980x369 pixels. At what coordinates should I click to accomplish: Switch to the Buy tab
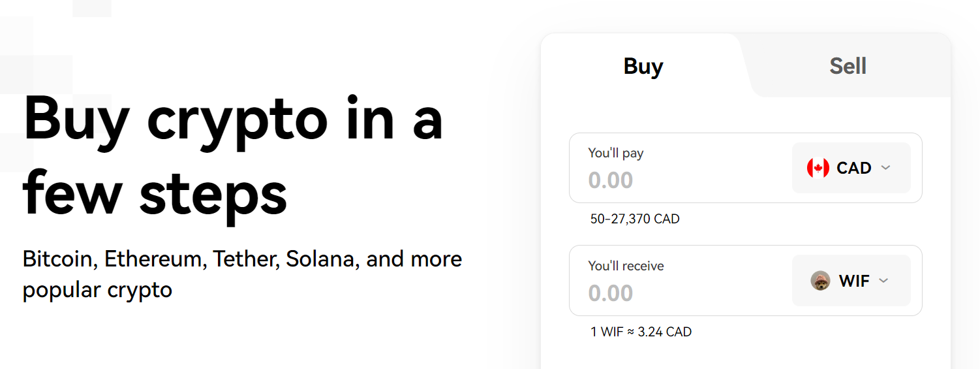click(643, 66)
